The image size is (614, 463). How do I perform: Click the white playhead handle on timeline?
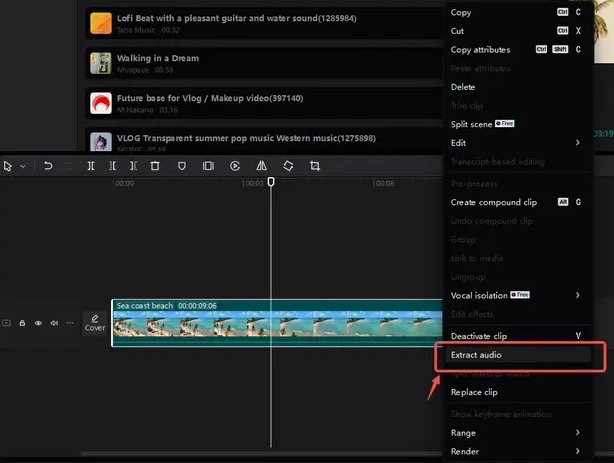[x=271, y=181]
